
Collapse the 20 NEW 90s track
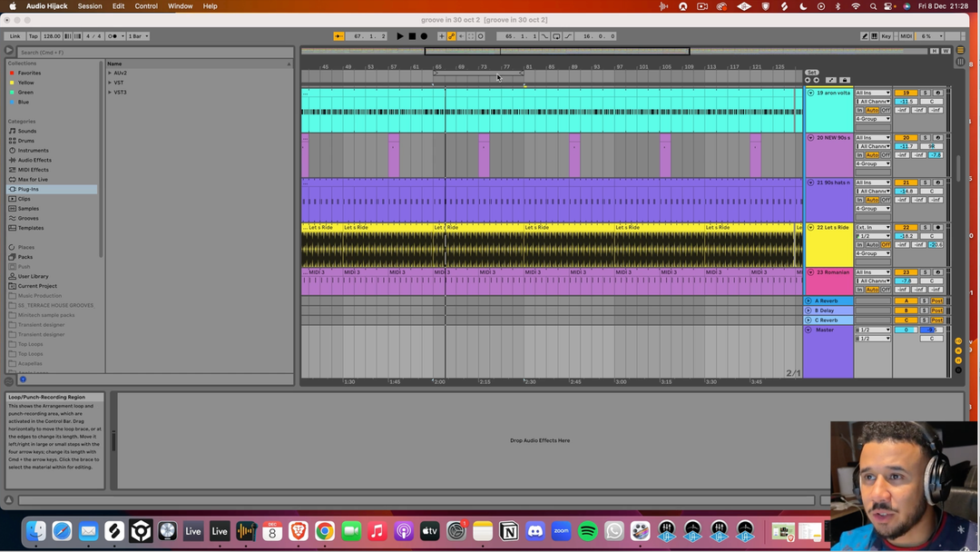pos(810,138)
